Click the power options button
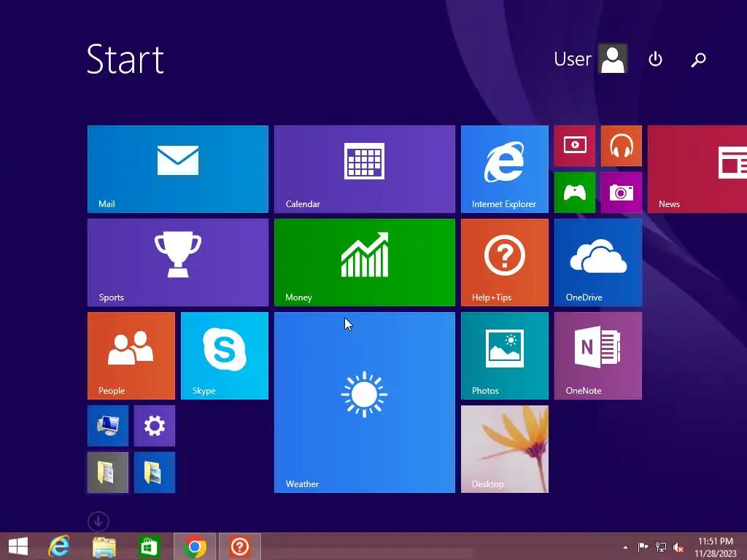 [x=656, y=59]
